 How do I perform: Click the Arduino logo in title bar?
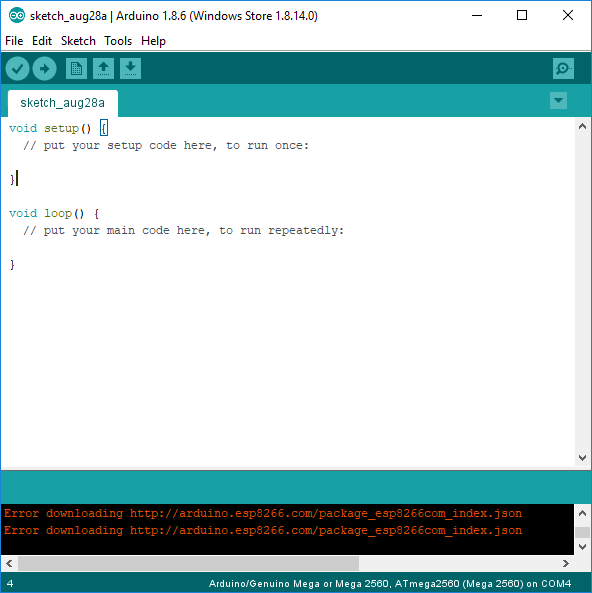[17, 16]
